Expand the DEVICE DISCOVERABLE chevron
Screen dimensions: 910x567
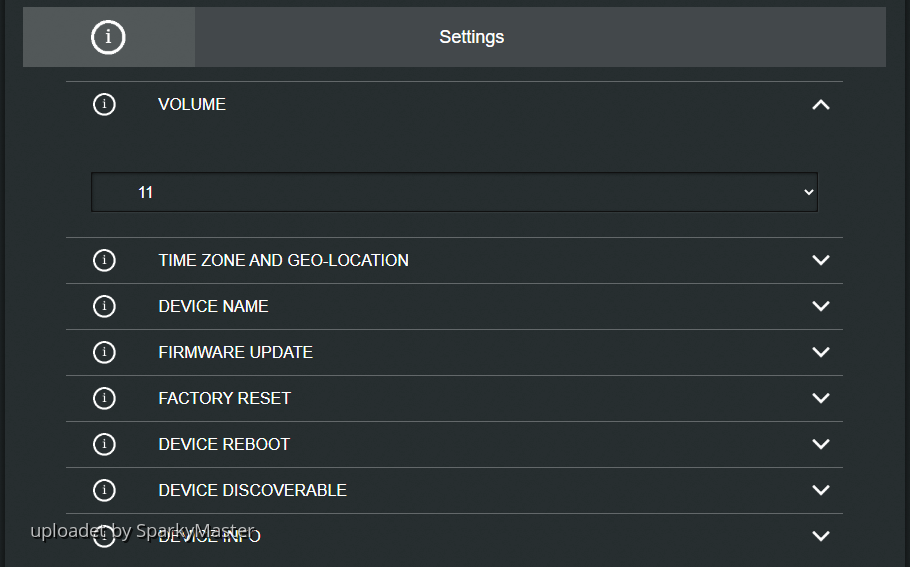[821, 490]
